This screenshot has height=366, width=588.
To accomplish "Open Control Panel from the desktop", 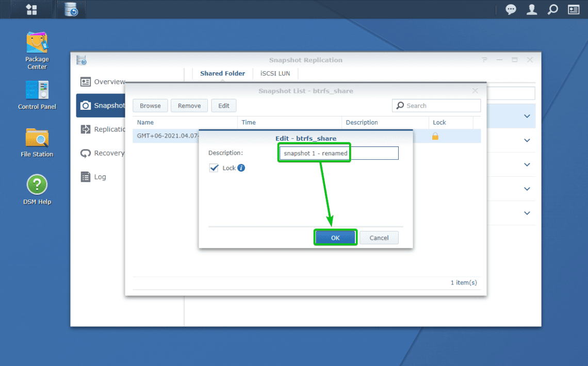I will pos(37,89).
